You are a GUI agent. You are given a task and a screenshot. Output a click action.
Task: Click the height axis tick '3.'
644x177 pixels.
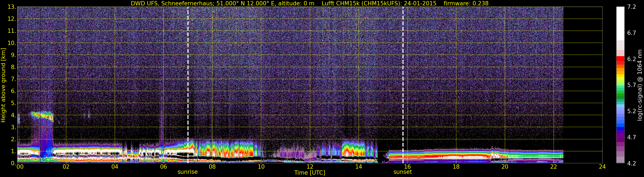tap(13, 127)
